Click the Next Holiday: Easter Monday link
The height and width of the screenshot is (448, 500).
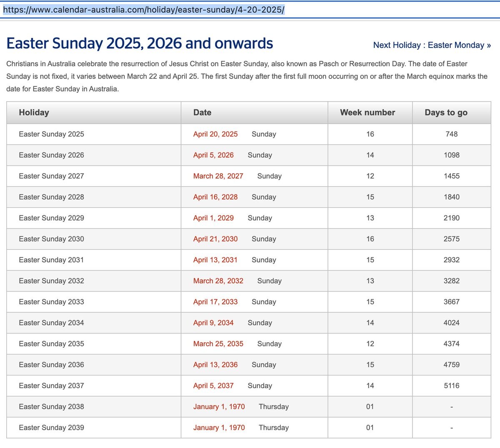[432, 45]
